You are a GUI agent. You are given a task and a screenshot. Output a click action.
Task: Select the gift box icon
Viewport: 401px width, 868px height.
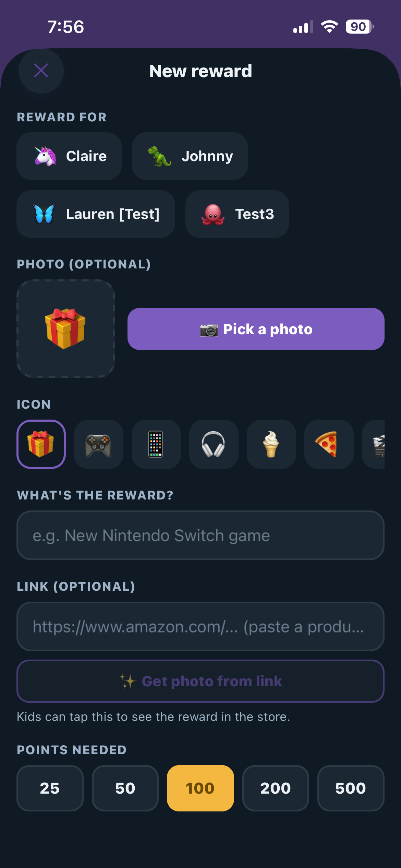coord(41,444)
